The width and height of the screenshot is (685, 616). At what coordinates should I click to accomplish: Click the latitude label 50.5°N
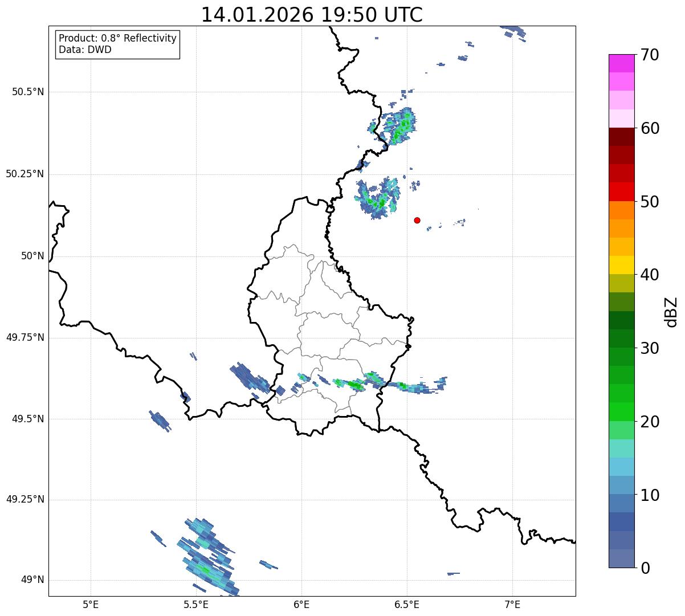point(28,92)
